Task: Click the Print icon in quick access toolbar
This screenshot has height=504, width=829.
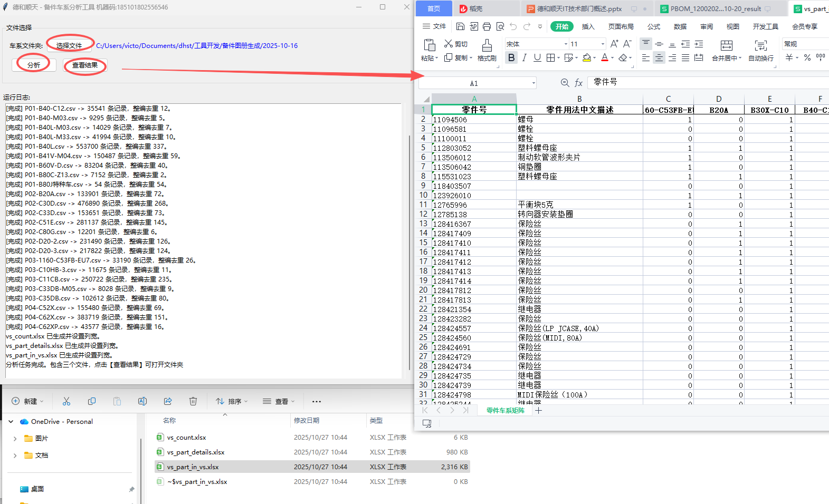Action: (x=487, y=26)
